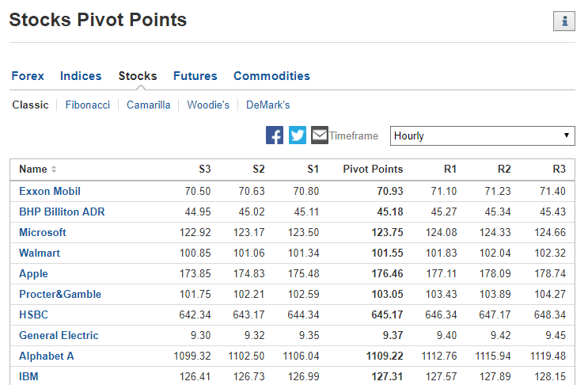Open the Procter&Gamble stock link
Screen dimensions: 588x385
(x=60, y=294)
